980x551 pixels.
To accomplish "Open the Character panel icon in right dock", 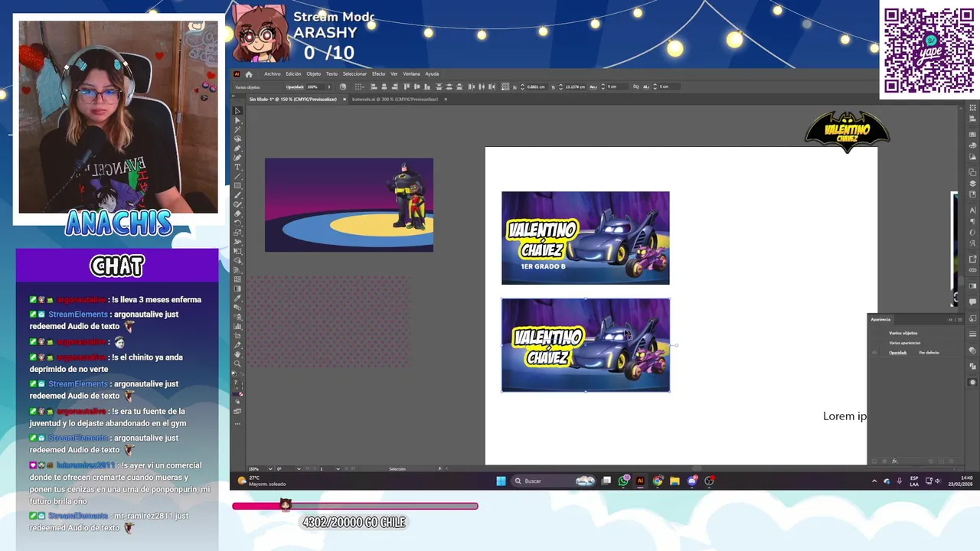I will (972, 210).
